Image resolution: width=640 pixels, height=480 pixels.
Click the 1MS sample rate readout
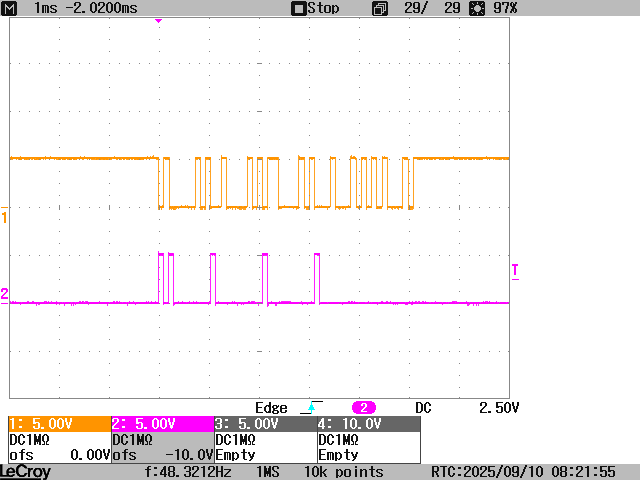pos(268,472)
